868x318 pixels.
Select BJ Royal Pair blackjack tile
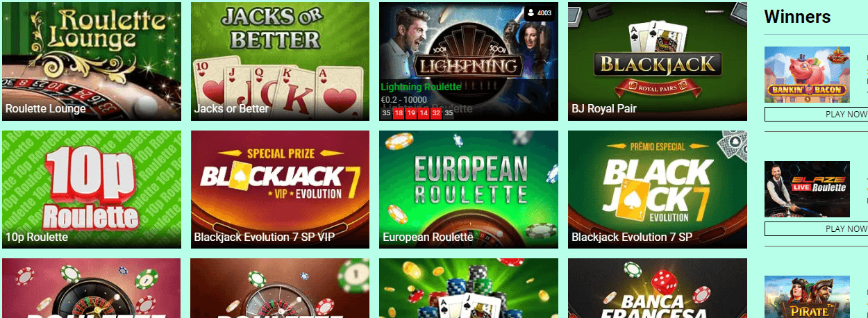[658, 61]
